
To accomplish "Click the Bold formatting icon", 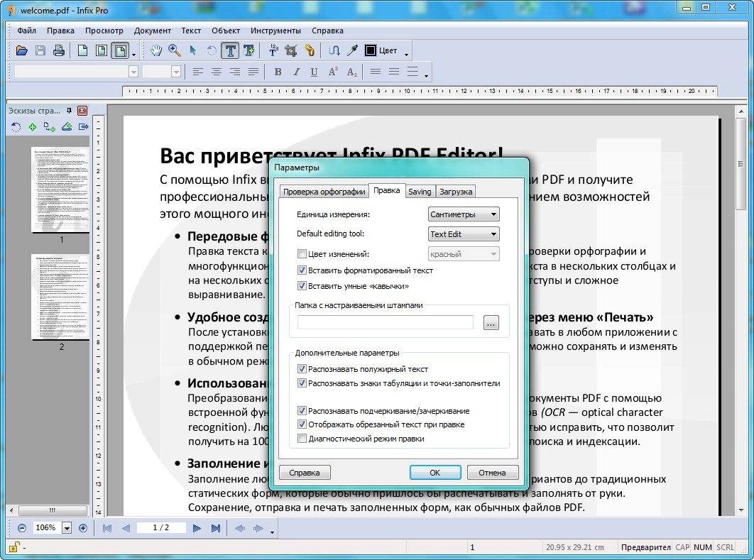I will tap(278, 72).
